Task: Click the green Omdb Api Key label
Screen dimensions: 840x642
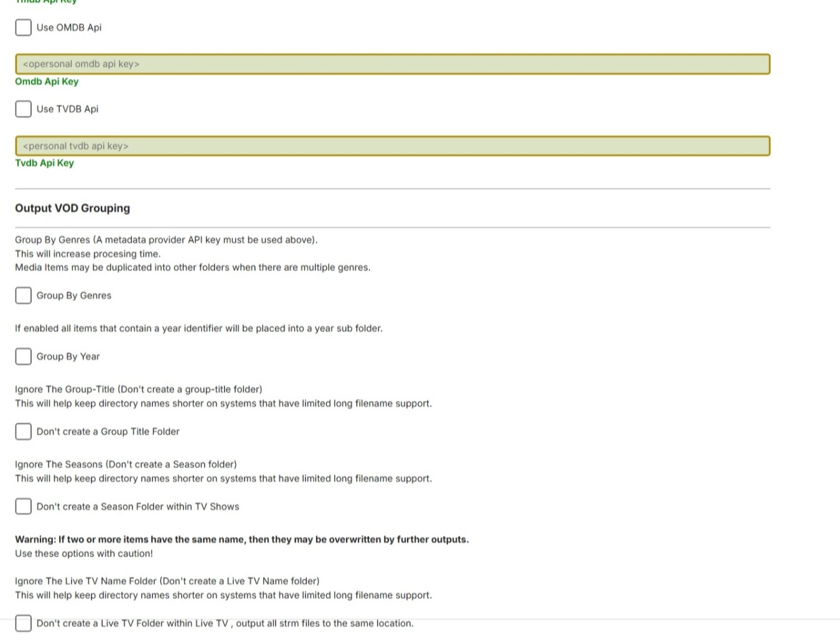Action: tap(47, 81)
